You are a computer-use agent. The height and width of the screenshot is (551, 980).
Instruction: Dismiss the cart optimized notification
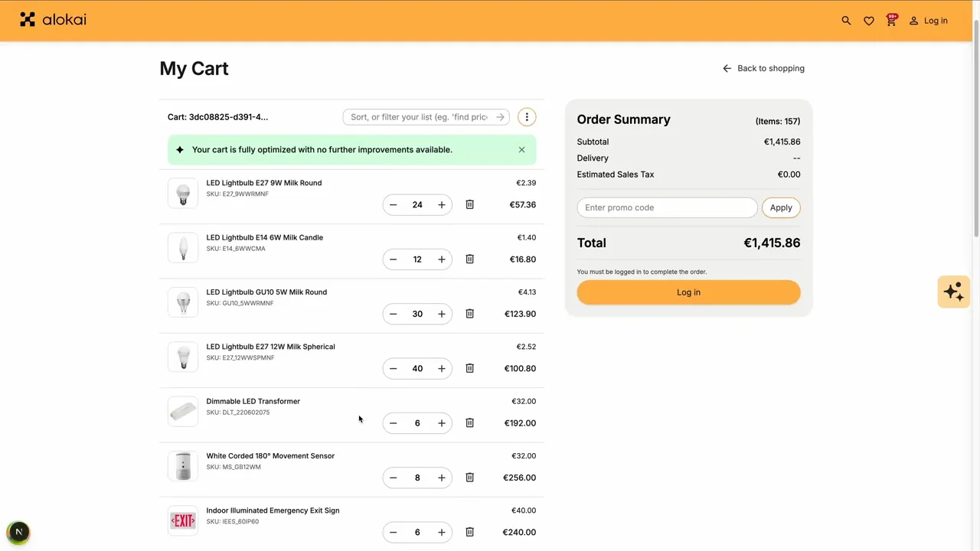point(521,150)
